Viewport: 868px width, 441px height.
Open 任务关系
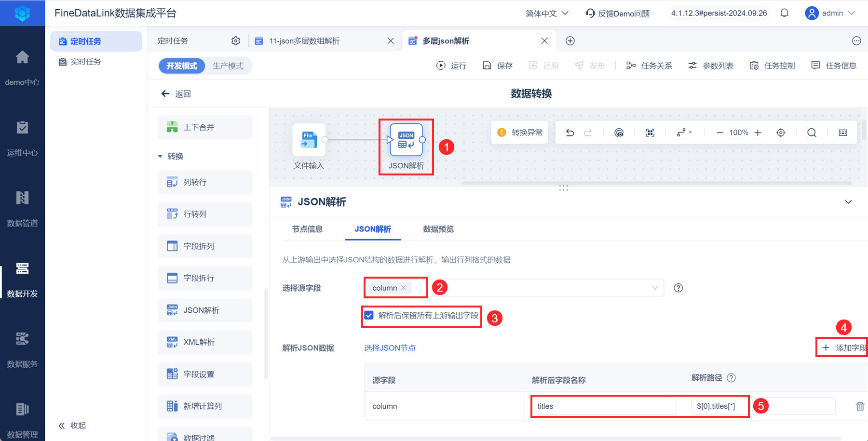649,66
